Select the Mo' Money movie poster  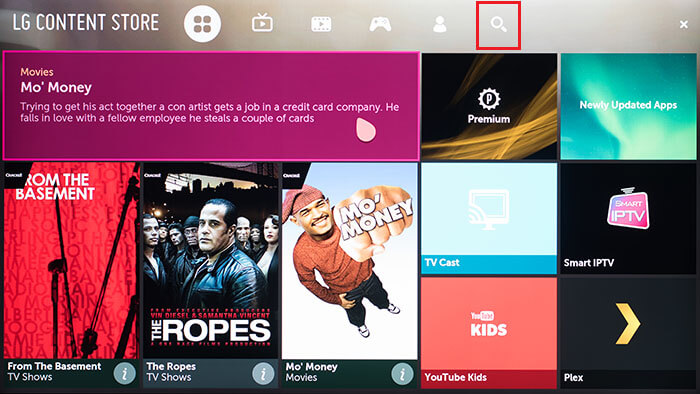[x=350, y=261]
